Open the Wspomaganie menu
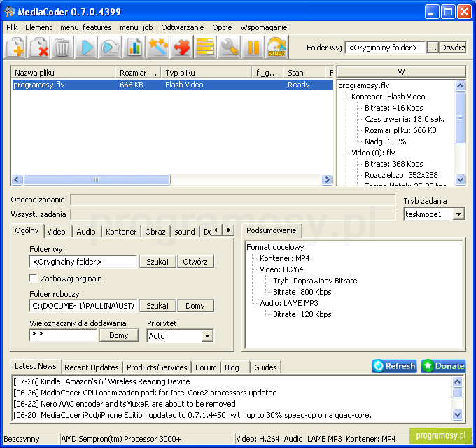Viewport: 476px width, 448px height. pos(263,27)
